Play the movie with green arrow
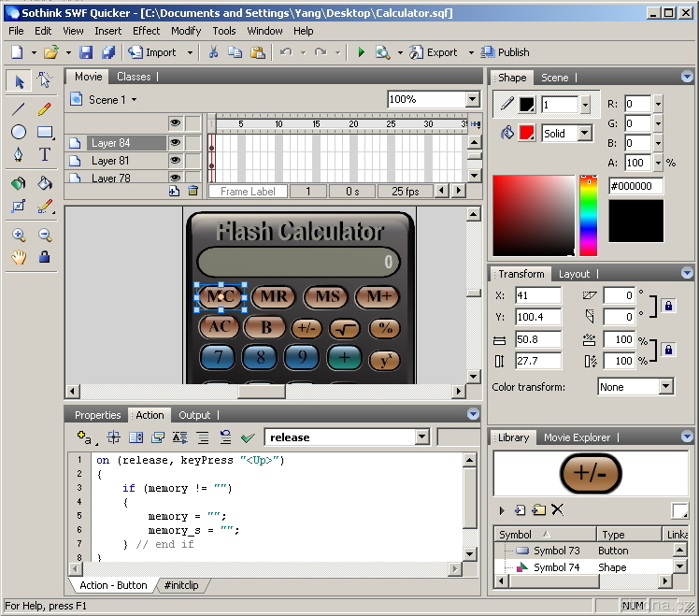Screen dimensions: 699x616 click(361, 52)
